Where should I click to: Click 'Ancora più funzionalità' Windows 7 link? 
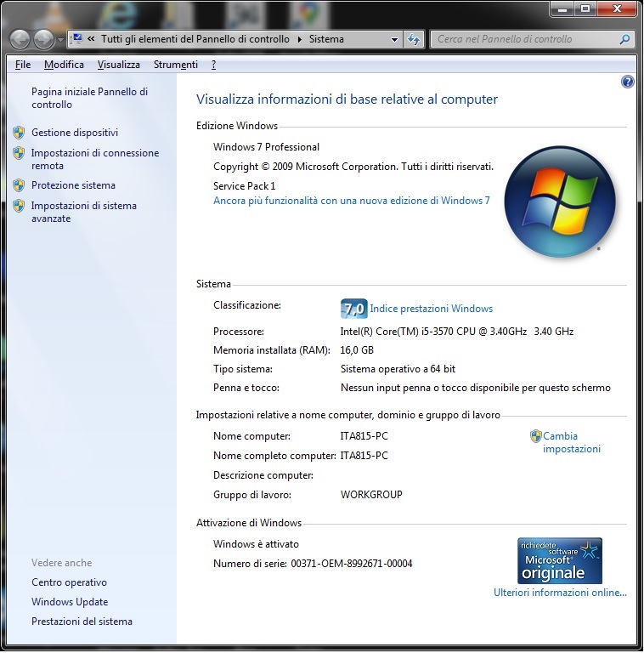[x=352, y=201]
